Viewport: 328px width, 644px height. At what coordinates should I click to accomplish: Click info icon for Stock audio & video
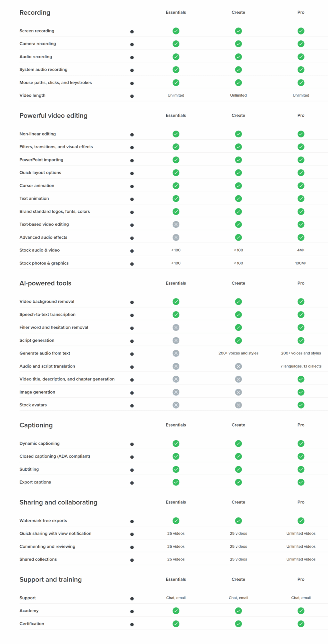pyautogui.click(x=132, y=251)
